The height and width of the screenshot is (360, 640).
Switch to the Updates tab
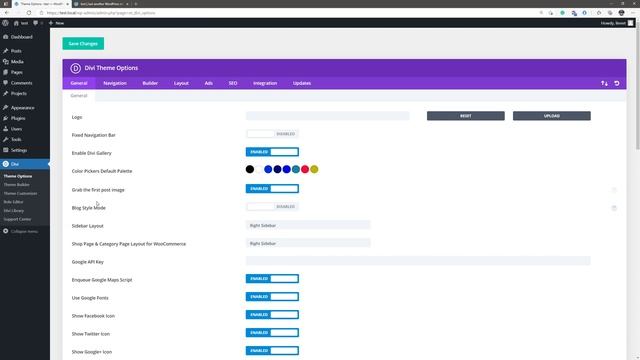302,83
